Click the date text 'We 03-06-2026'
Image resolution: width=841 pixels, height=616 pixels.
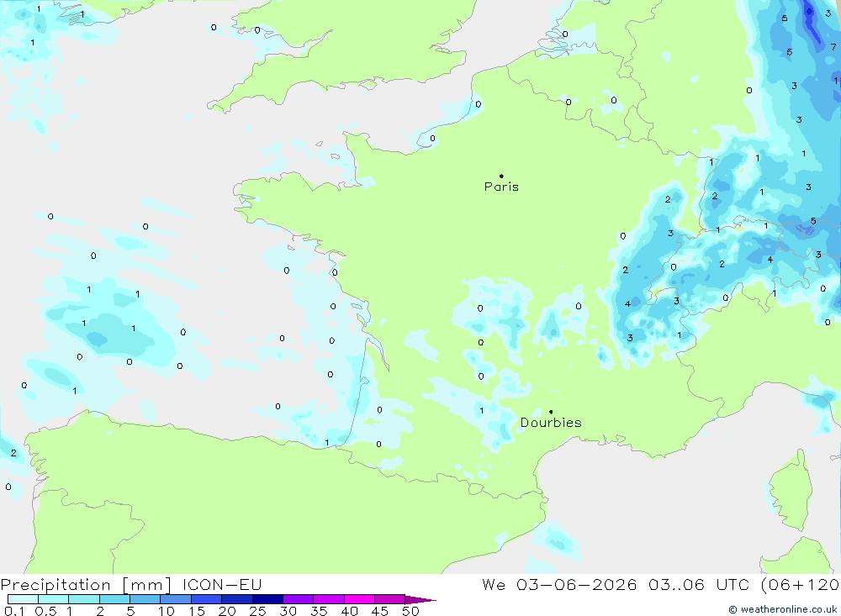[x=559, y=585]
